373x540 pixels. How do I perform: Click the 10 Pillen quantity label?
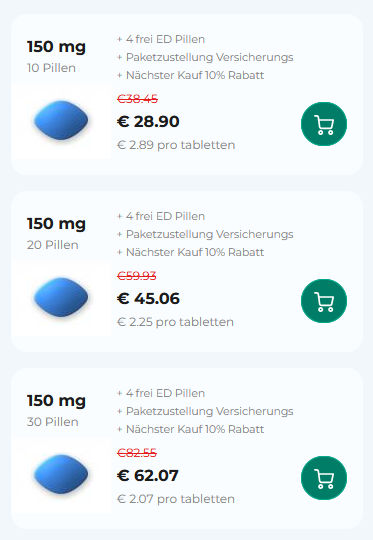(x=51, y=68)
